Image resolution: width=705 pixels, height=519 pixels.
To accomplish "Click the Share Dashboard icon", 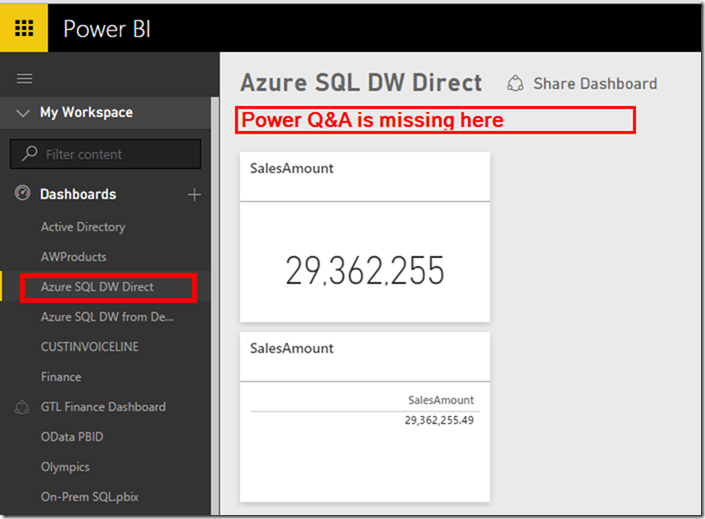I will click(x=515, y=84).
